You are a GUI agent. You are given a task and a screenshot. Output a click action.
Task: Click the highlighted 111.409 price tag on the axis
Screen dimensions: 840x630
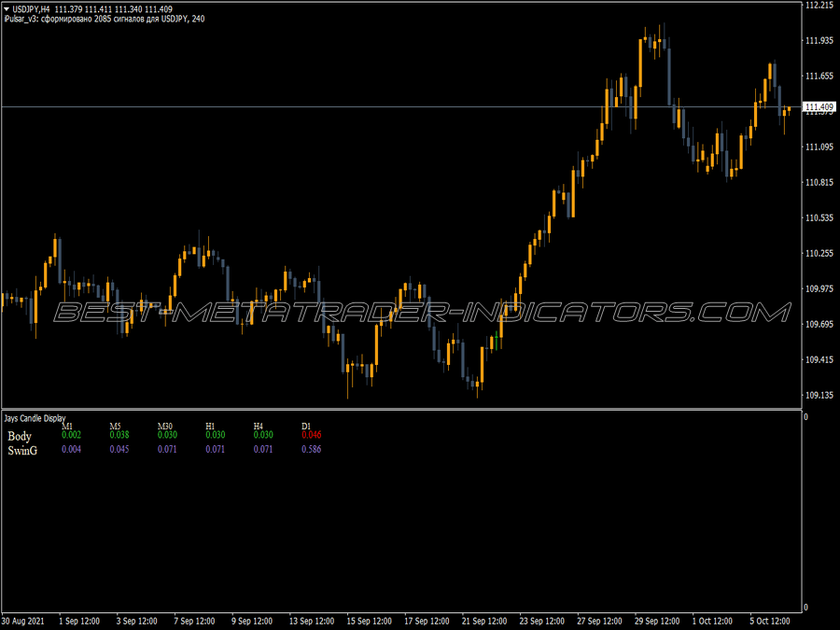click(819, 106)
